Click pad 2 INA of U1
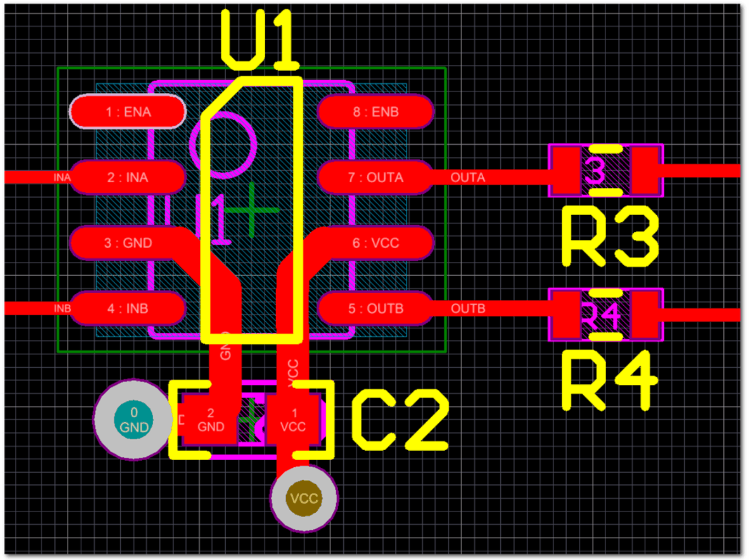The height and width of the screenshot is (560, 749). pos(127,177)
